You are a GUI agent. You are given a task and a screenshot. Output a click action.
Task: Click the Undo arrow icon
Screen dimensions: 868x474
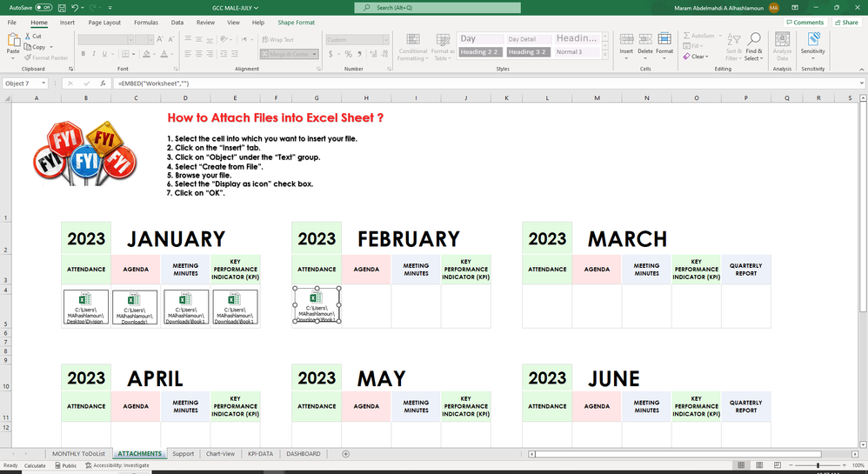tap(74, 8)
